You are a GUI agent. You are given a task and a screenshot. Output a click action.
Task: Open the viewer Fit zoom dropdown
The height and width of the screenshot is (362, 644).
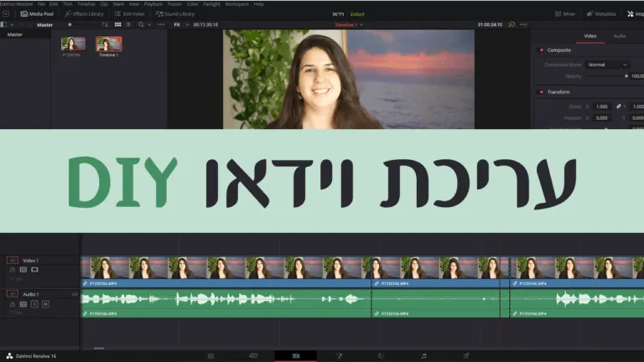click(181, 24)
